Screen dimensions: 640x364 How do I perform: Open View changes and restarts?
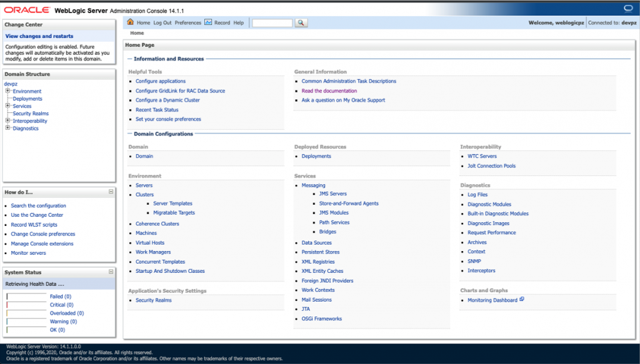(x=39, y=36)
